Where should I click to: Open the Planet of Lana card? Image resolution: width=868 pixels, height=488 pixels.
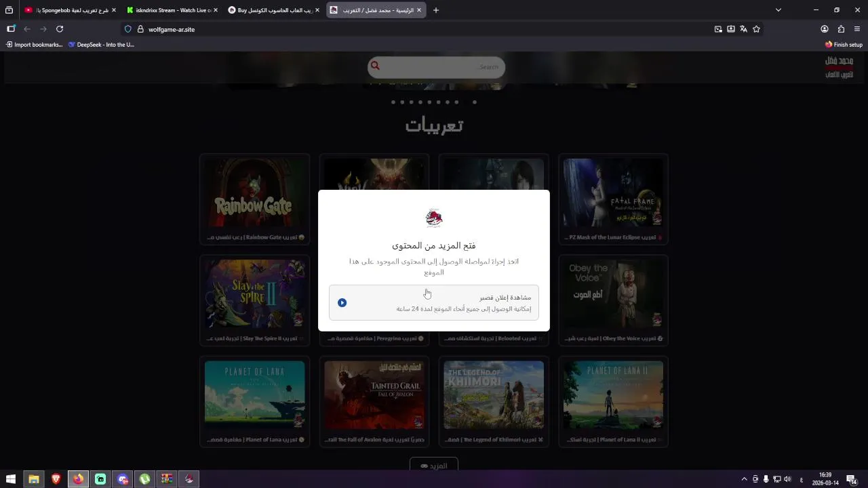255,401
